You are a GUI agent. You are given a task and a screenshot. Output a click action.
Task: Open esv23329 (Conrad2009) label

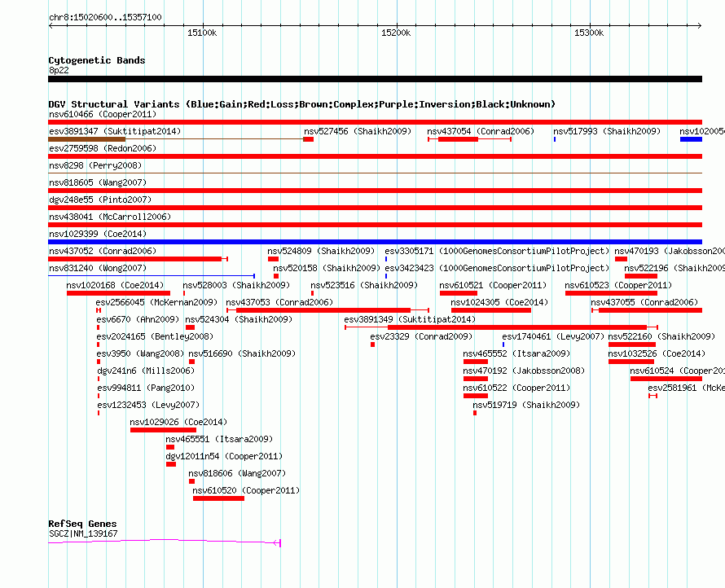[421, 336]
